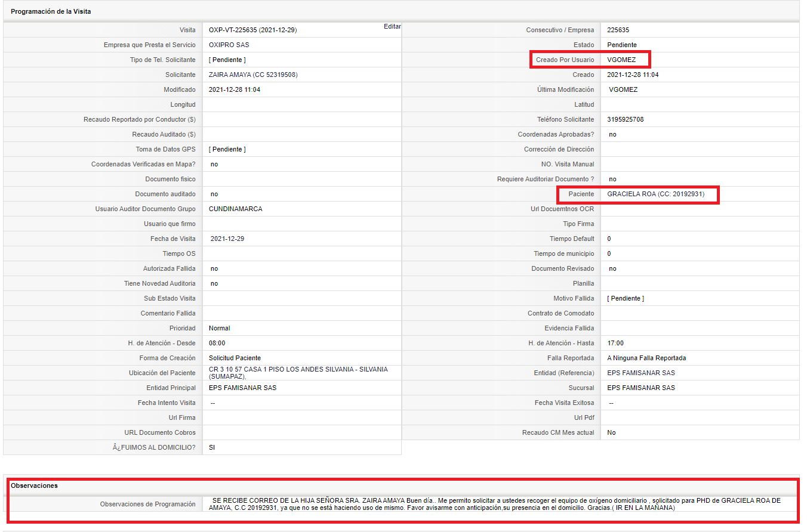Image resolution: width=807 pixels, height=532 pixels.
Task: Click the patient address CR 3 10 57 CASA 1
Action: tap(298, 373)
